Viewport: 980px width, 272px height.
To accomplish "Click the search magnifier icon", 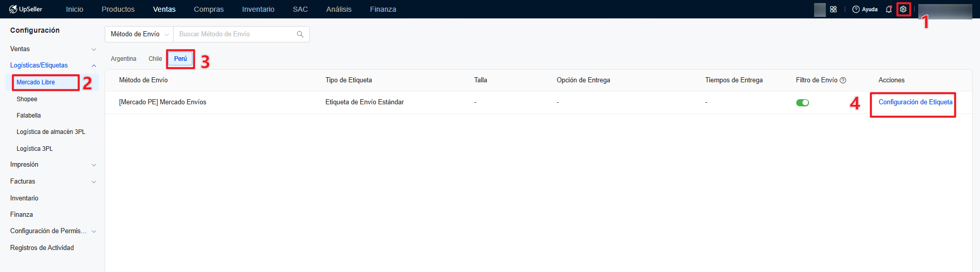I will tap(300, 34).
